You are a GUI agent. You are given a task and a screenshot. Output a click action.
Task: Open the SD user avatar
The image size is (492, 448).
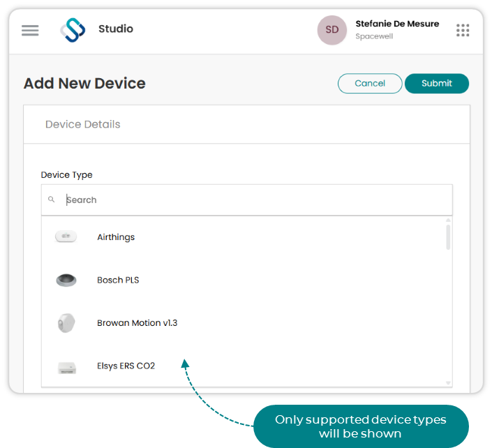click(x=332, y=30)
